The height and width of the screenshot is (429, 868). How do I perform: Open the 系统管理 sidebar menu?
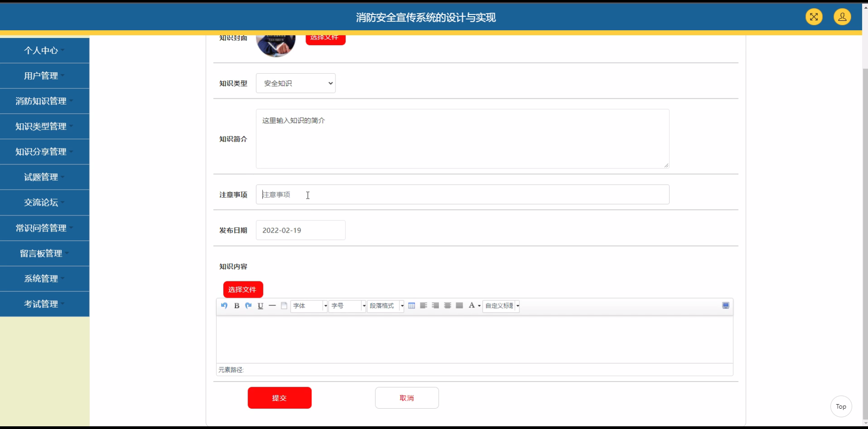pyautogui.click(x=44, y=279)
